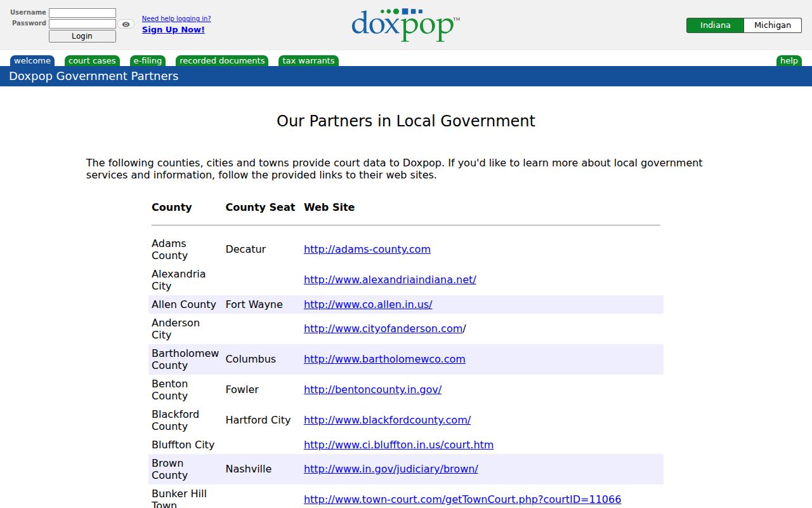Follow the cityofanderson.com link

(x=383, y=329)
